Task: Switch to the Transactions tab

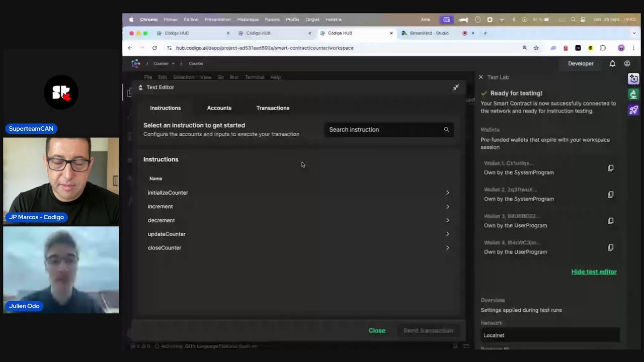Action: 273,108
